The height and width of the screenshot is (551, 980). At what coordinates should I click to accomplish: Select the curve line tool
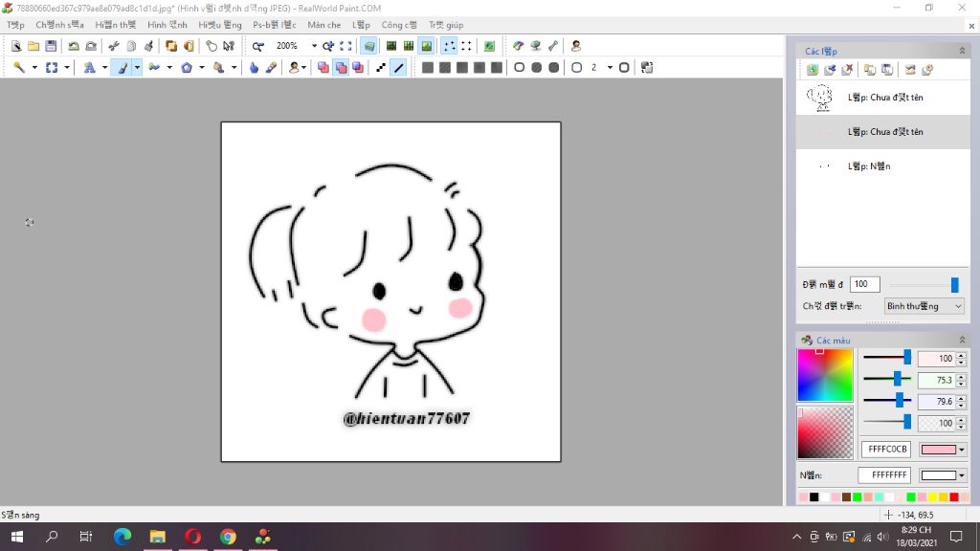(x=154, y=68)
